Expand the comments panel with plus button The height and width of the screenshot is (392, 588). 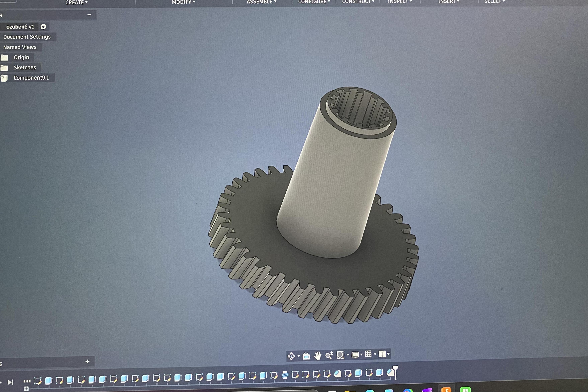click(87, 361)
